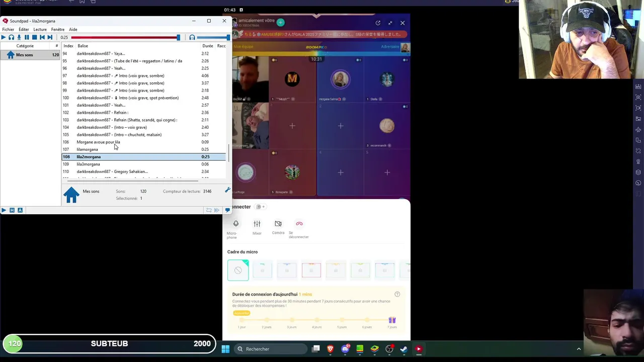Click the microphone playback icon in Soundpad toolbar
The width and height of the screenshot is (644, 362).
click(x=19, y=37)
